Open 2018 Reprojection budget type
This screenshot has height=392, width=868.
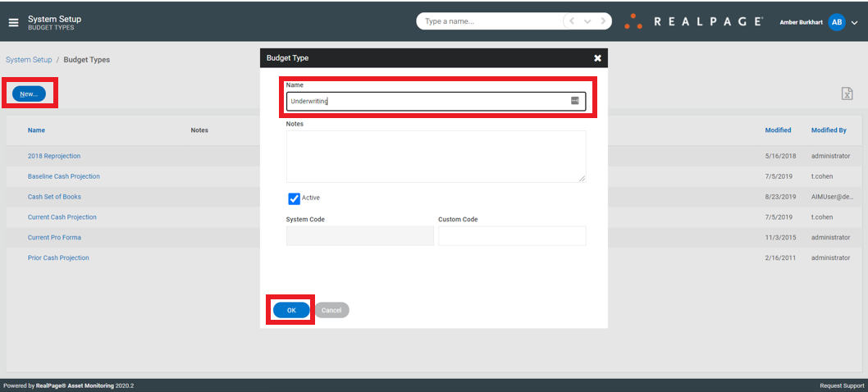coord(54,156)
